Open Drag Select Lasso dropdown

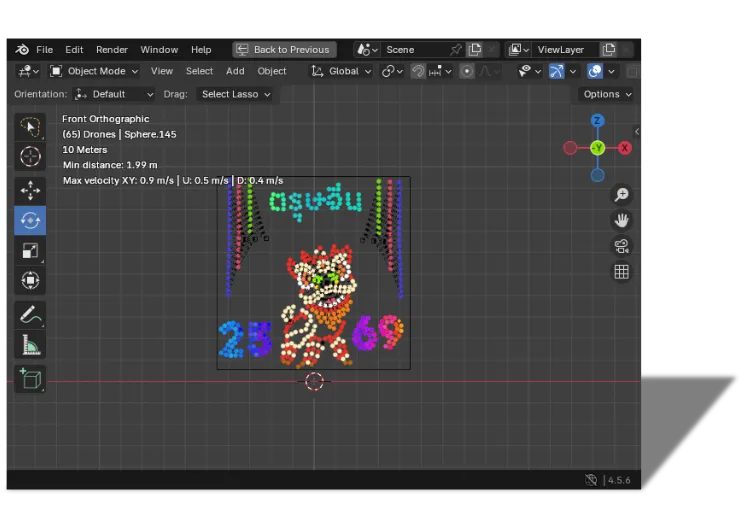point(235,94)
